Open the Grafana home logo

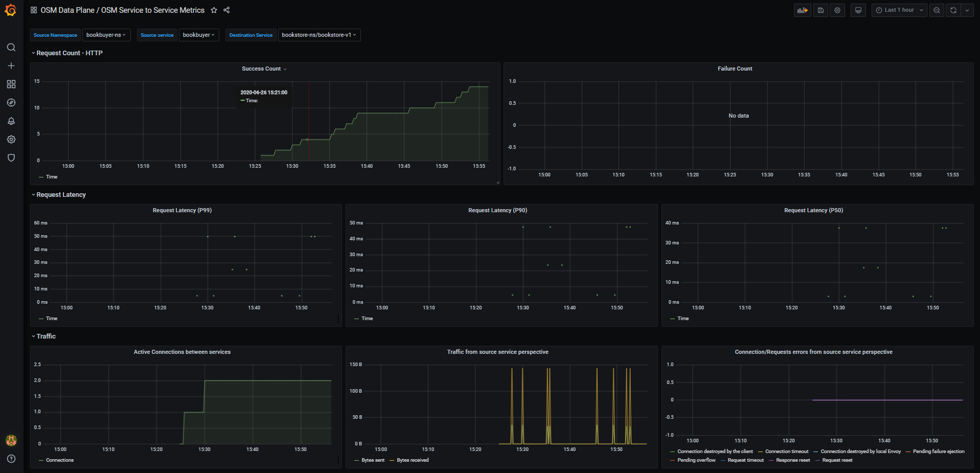(x=11, y=10)
